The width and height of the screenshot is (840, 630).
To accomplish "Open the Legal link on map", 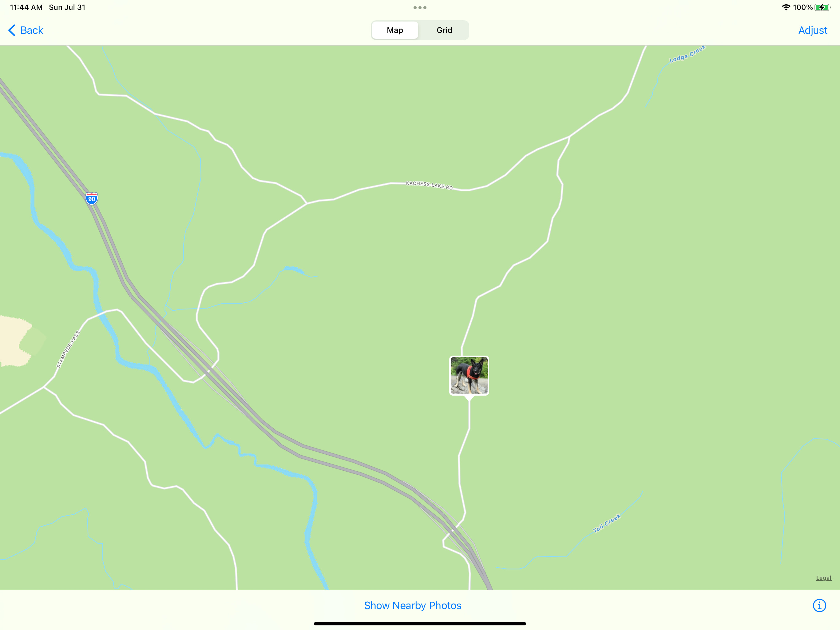I will (x=823, y=578).
